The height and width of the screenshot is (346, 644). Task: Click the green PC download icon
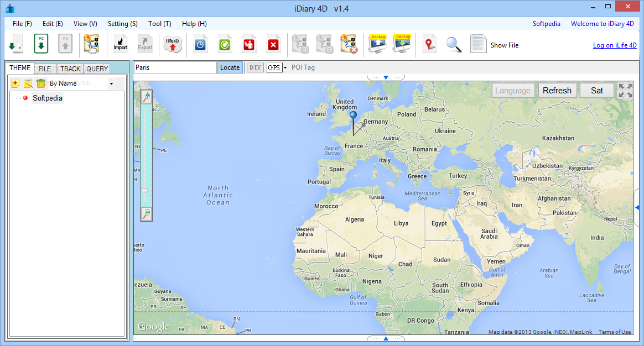point(40,44)
